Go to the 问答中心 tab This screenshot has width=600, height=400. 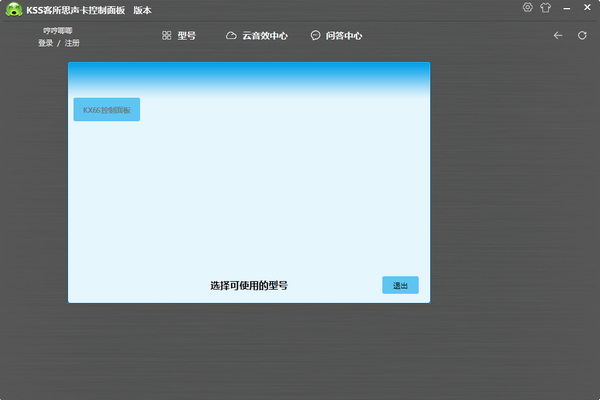[x=336, y=35]
